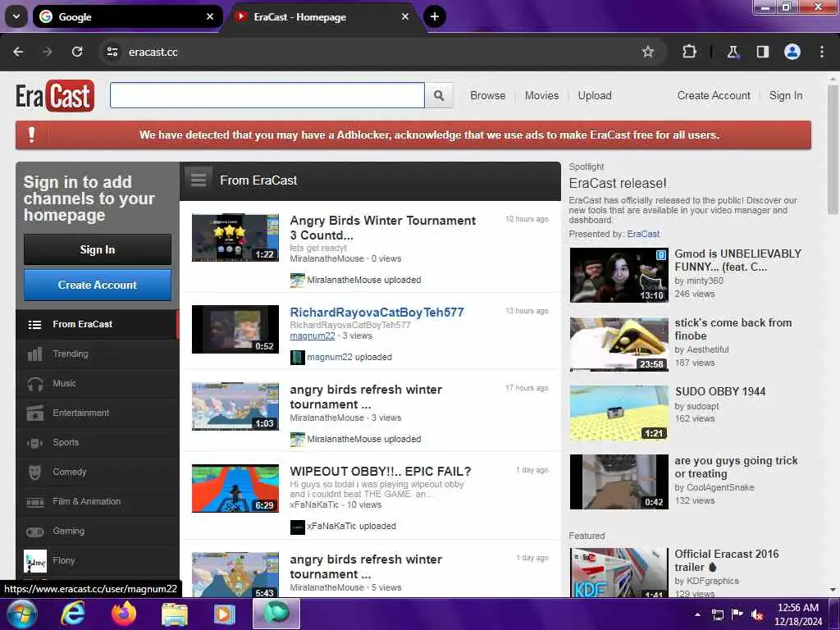Viewport: 840px width, 630px height.
Task: Open the browser three-dot menu
Action: coord(821,52)
